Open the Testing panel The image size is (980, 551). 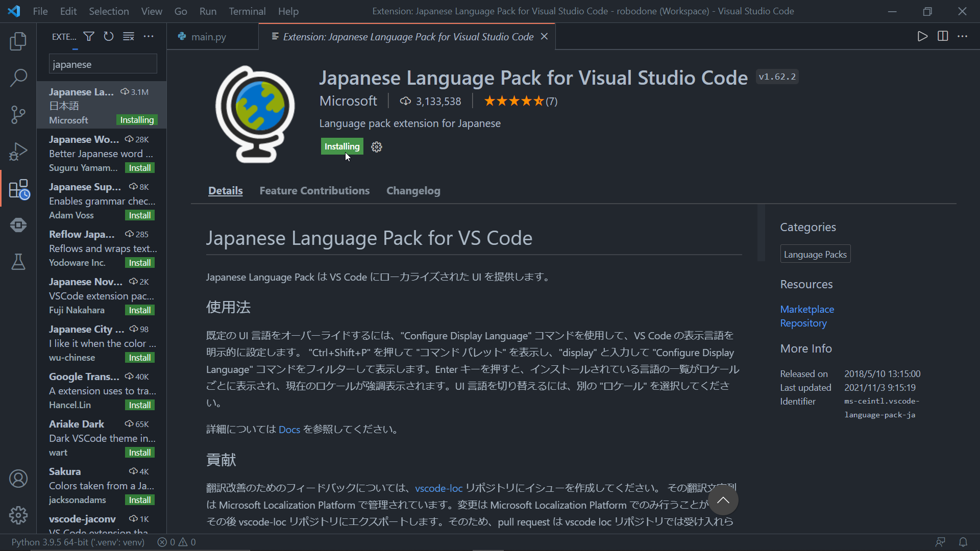tap(18, 262)
